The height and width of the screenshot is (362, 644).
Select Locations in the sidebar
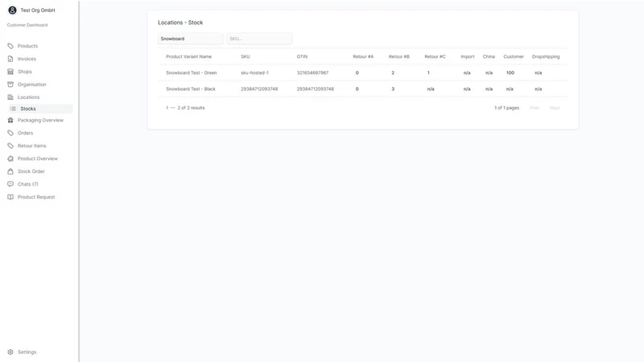click(28, 97)
